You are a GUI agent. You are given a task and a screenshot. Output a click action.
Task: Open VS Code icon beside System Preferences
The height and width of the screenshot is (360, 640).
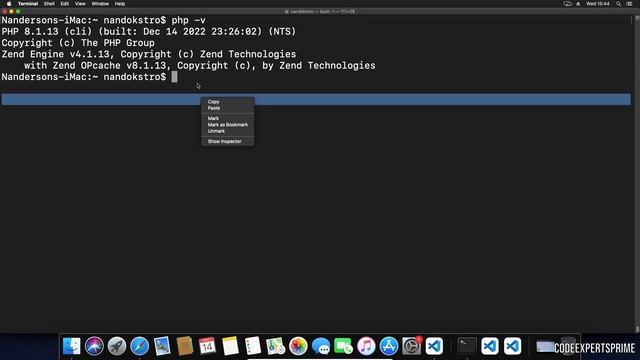[434, 346]
